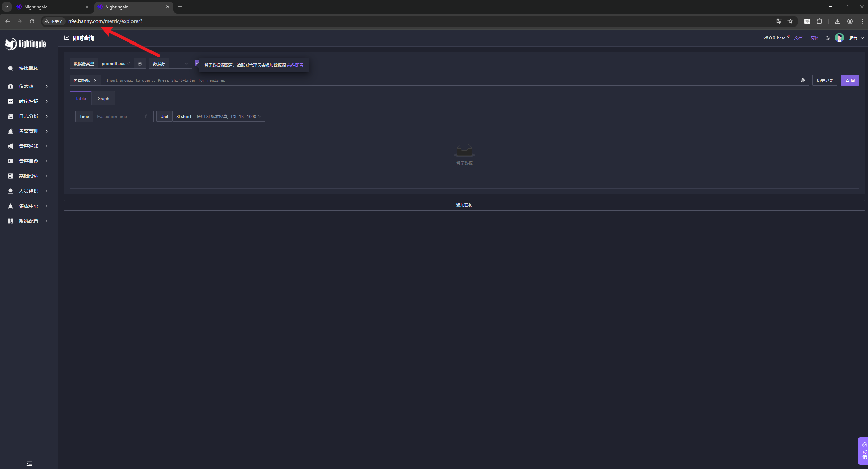Collapse the sidebar with bottom menu icon
This screenshot has height=469, width=868.
click(29, 464)
